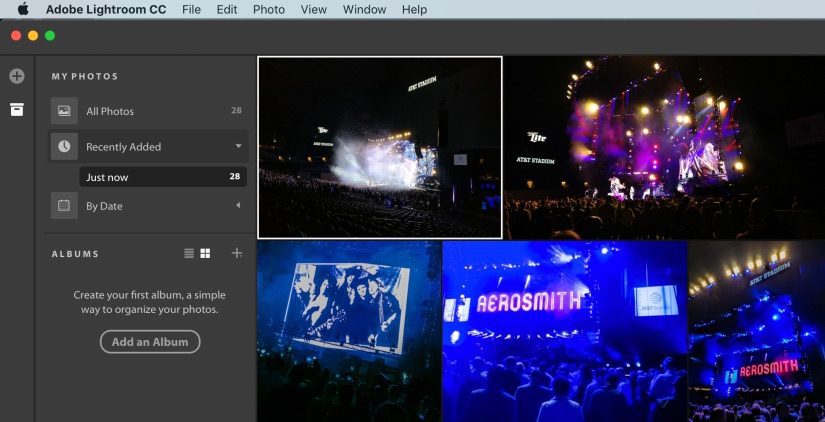
Task: Open the Window menu
Action: [364, 9]
